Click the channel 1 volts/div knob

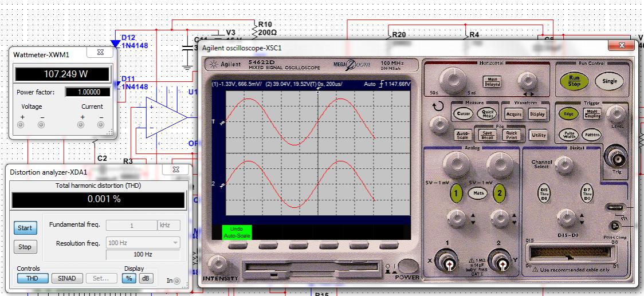tap(456, 165)
